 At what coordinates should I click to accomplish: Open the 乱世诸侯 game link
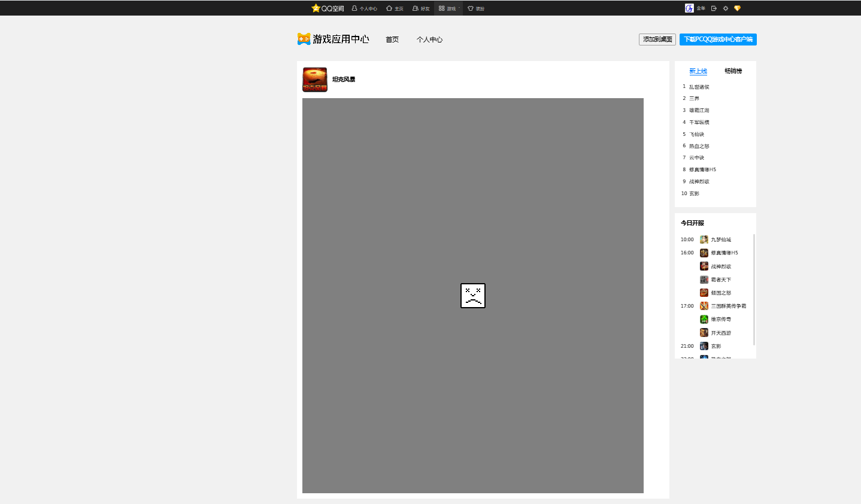(x=699, y=87)
